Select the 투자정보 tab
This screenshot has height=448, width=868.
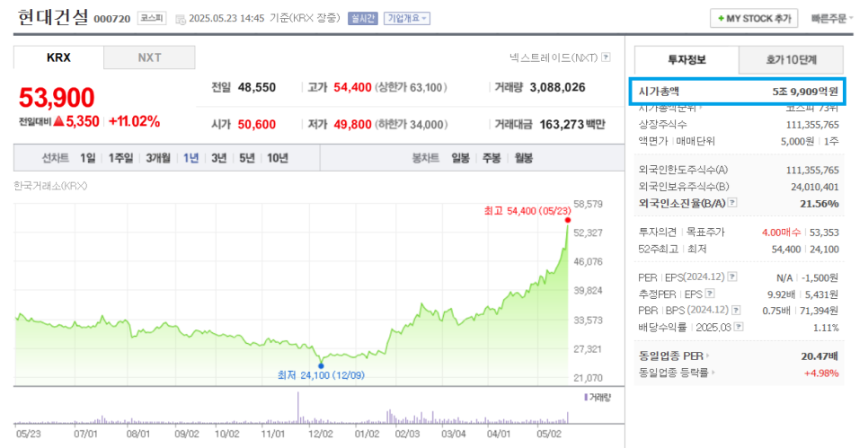pos(686,60)
